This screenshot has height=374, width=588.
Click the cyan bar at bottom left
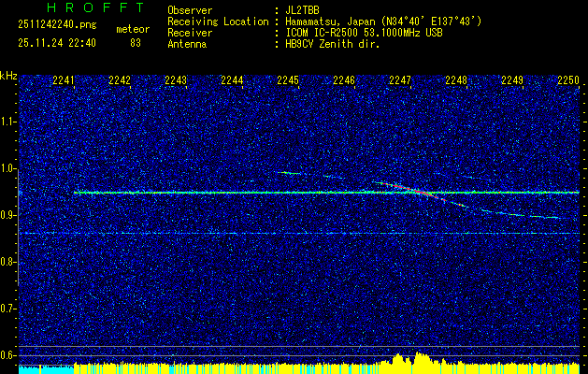tap(42, 369)
